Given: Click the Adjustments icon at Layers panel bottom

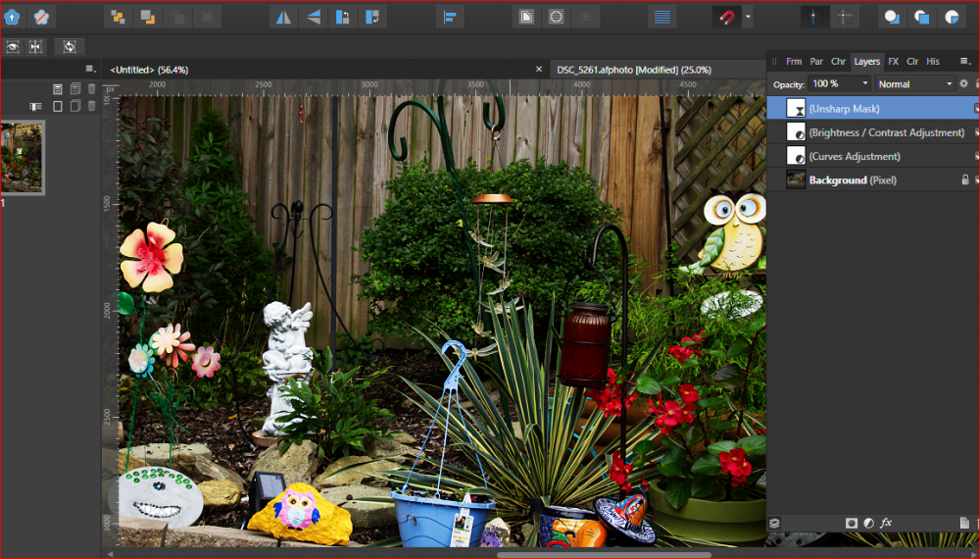Looking at the screenshot, I should (x=868, y=523).
